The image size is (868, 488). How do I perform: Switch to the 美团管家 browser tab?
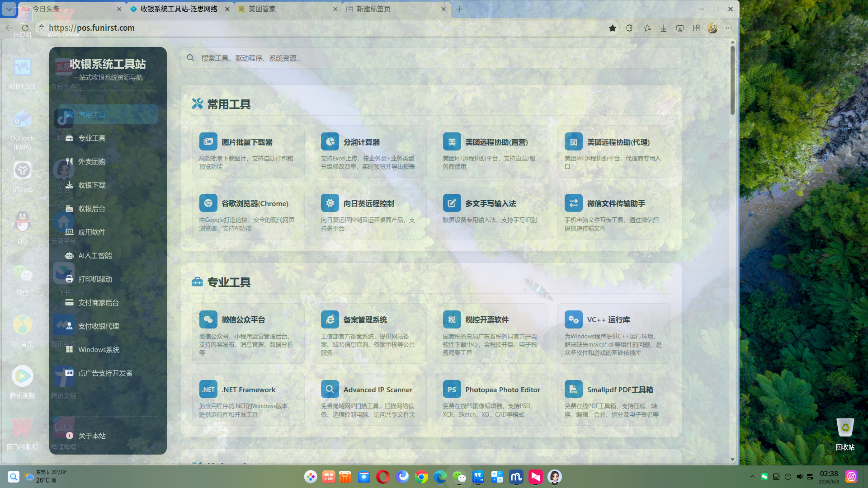(x=288, y=9)
